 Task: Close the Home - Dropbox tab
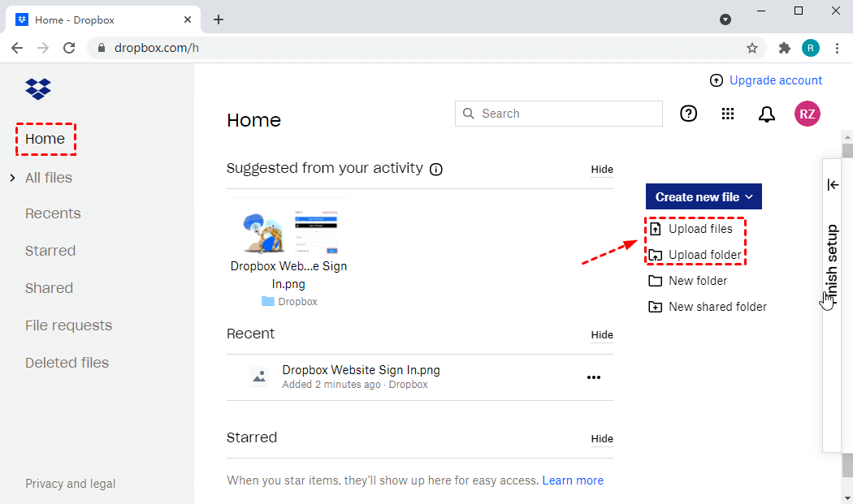point(188,19)
